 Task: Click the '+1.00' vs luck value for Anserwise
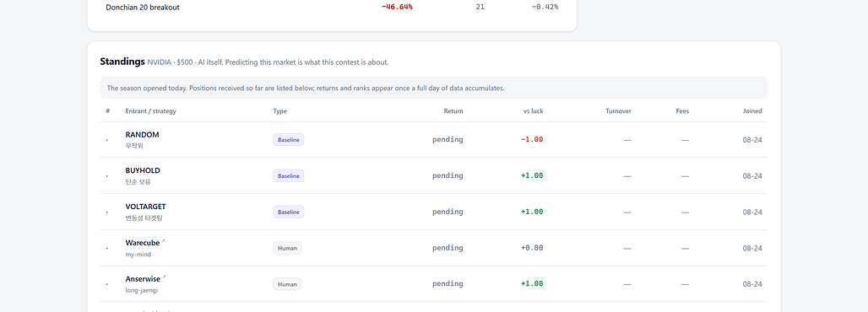[532, 283]
